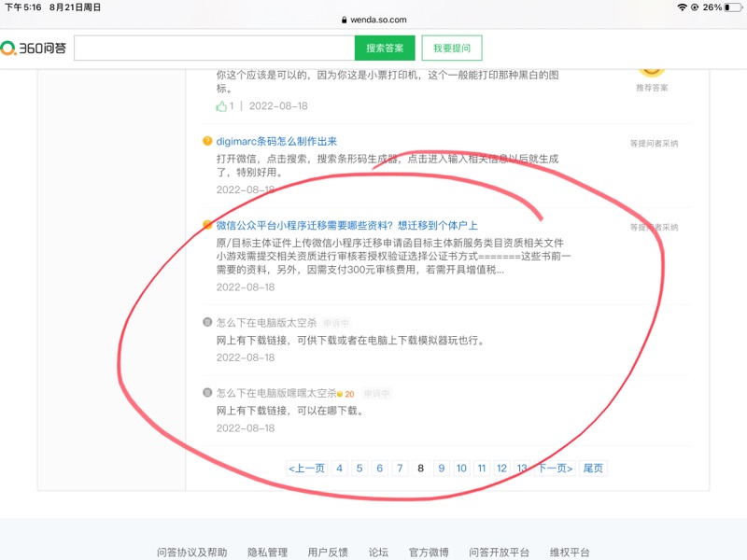This screenshot has width=747, height=560.
Task: Click orange status icon beside digimarc question
Action: [x=207, y=141]
